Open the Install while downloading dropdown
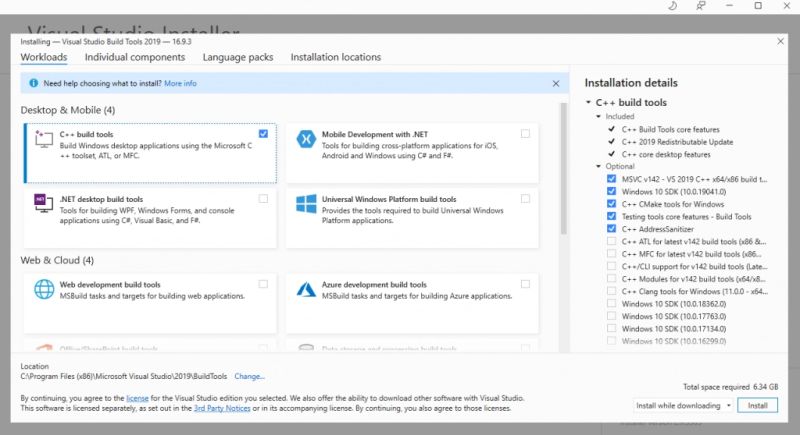The height and width of the screenshot is (435, 800). (683, 405)
